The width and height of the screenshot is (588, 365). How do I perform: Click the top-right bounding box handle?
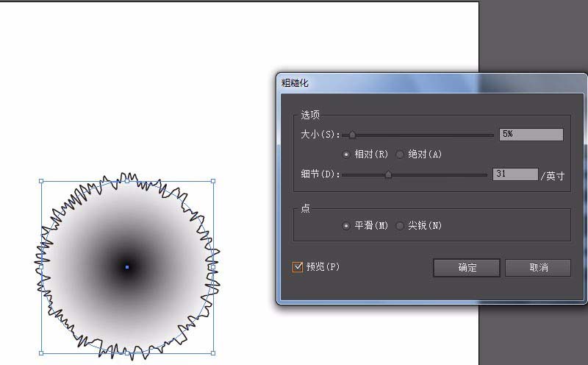click(x=213, y=181)
